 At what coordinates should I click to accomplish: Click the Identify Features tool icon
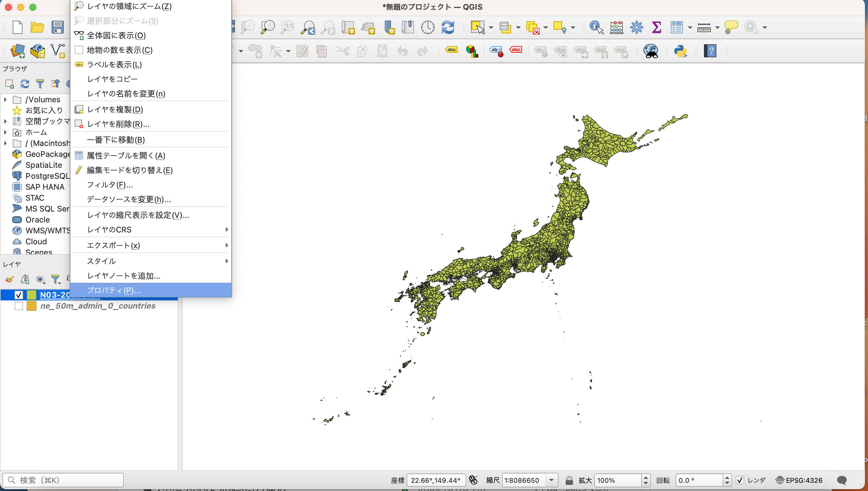click(x=596, y=27)
